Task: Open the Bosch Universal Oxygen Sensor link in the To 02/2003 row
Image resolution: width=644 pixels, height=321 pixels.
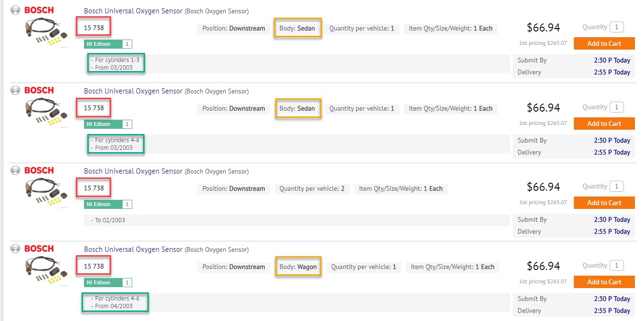Action: point(133,171)
